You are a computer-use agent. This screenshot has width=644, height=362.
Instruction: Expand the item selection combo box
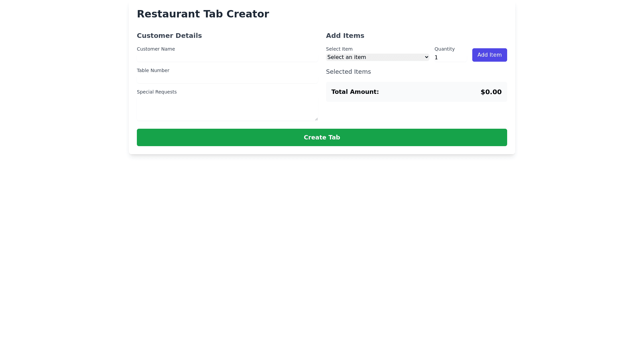pyautogui.click(x=377, y=57)
